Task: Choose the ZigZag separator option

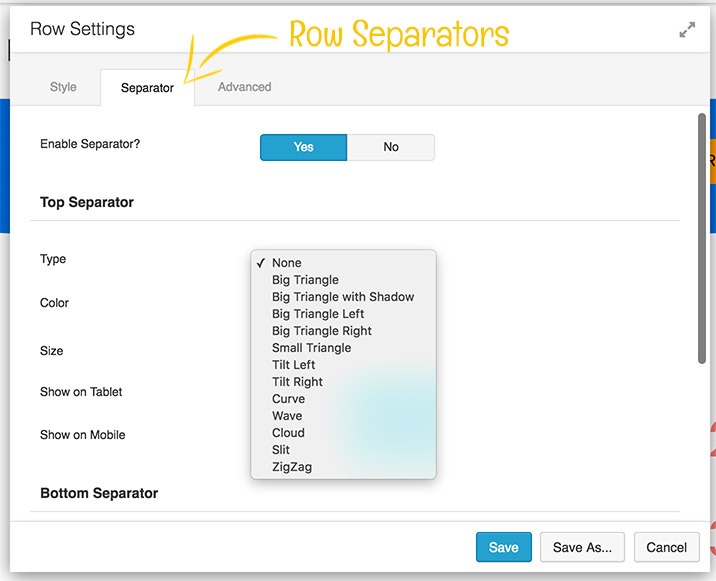Action: tap(291, 467)
